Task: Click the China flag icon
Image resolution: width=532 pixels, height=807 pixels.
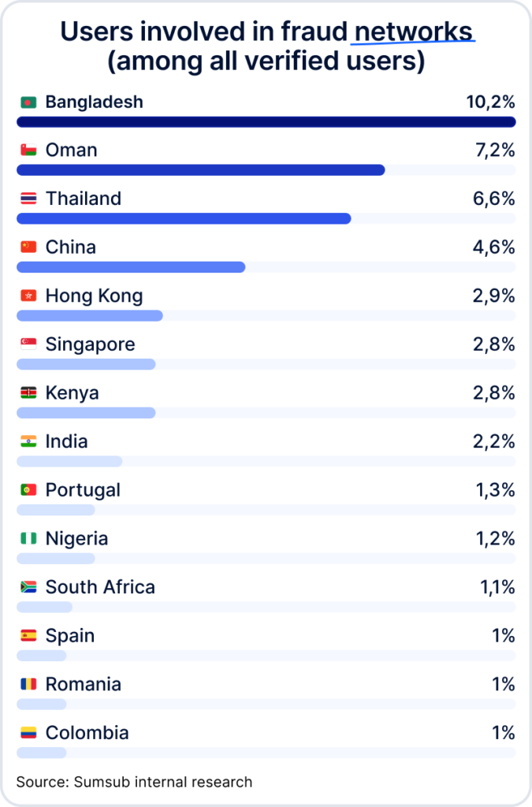Action: (x=28, y=247)
